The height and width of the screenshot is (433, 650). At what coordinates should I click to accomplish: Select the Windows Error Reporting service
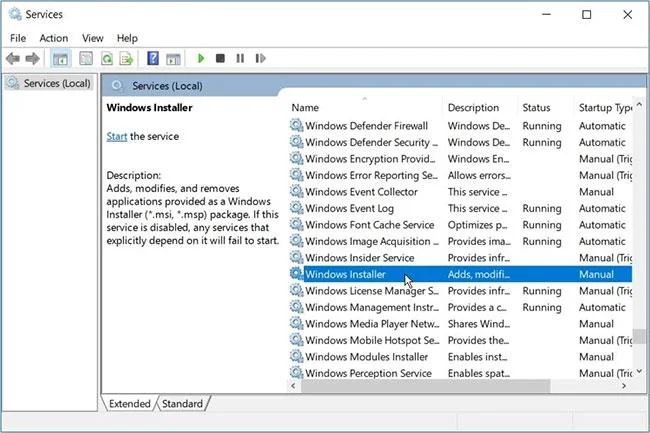461,175
